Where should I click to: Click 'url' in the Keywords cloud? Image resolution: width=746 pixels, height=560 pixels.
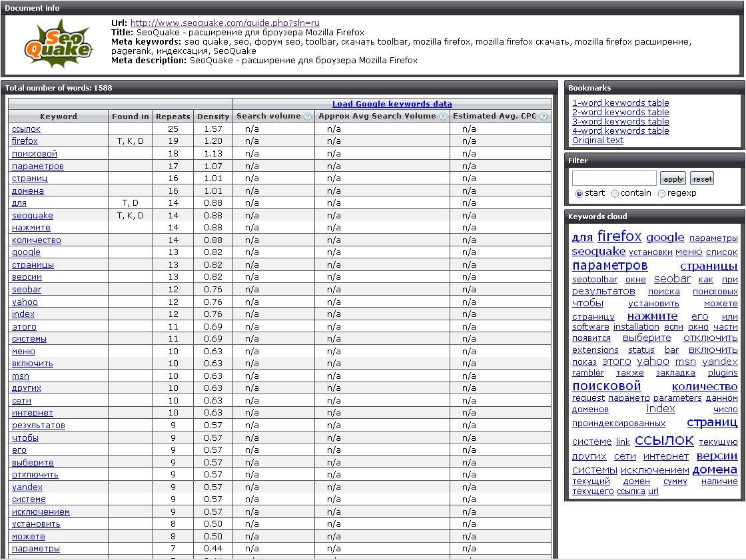653,491
